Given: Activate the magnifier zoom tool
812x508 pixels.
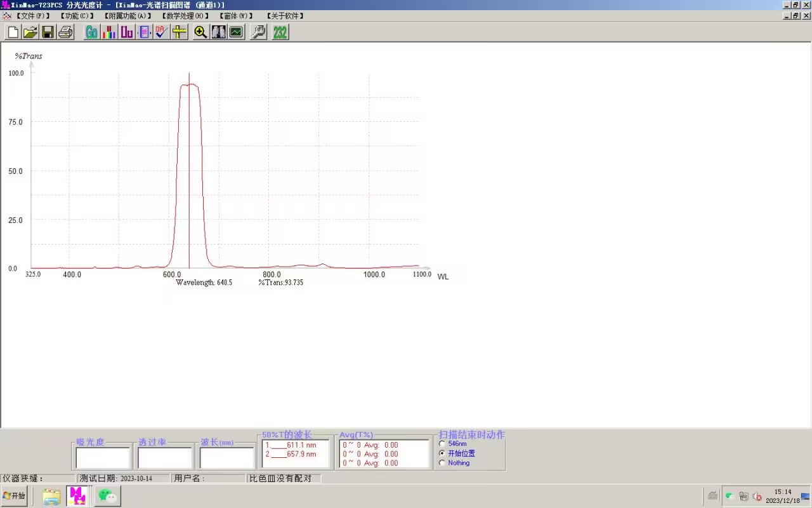Looking at the screenshot, I should pyautogui.click(x=201, y=32).
